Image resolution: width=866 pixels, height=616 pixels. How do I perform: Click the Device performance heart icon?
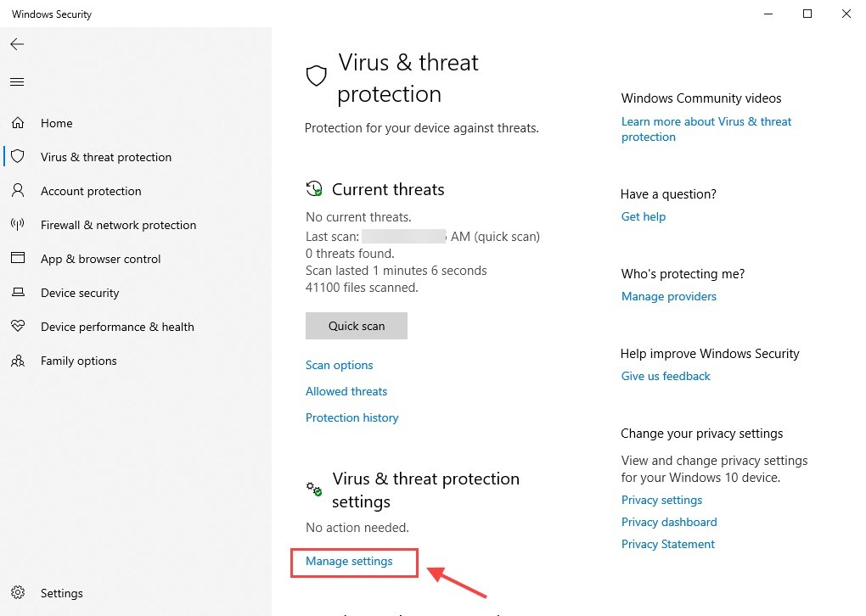point(17,327)
